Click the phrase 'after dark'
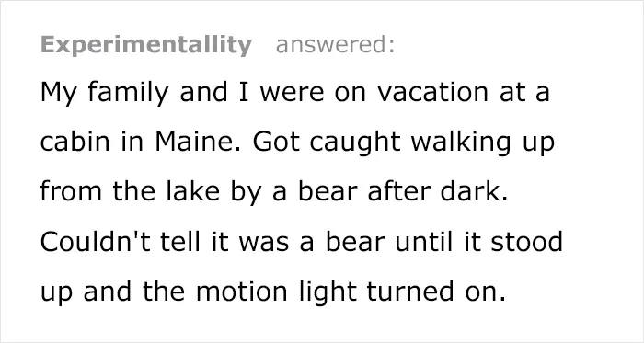 tap(437, 191)
